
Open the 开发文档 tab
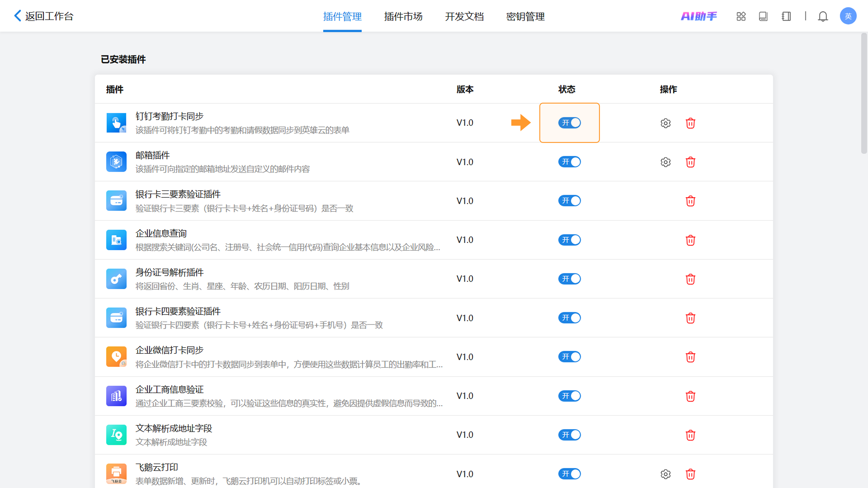click(464, 16)
